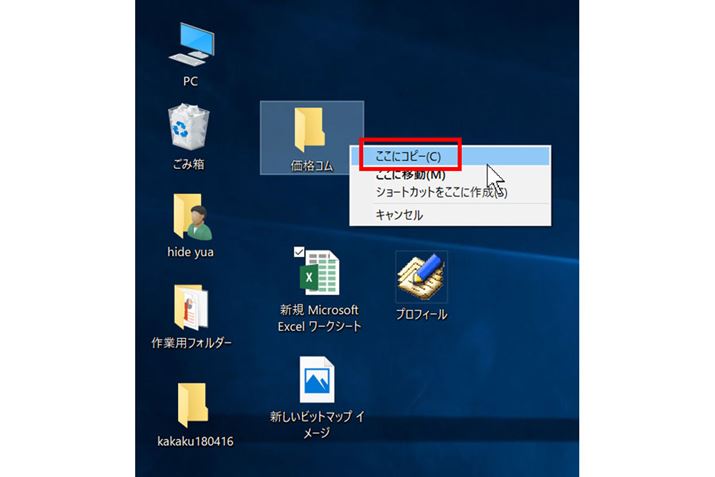Screen dimensions: 715x477
Task: Select the プロフィール shortcut icon
Action: click(421, 277)
